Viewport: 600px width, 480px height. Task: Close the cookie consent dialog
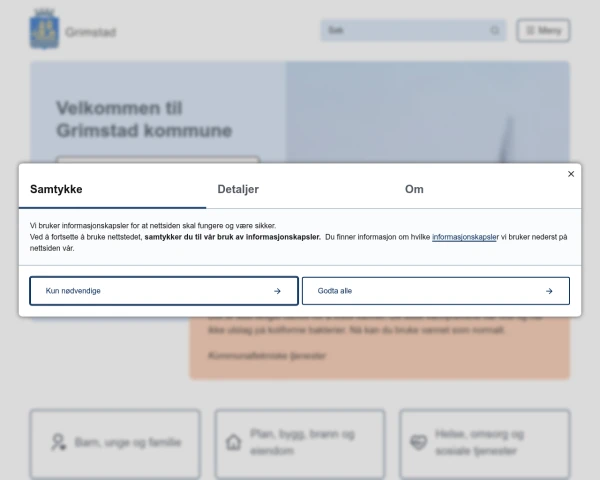571,174
